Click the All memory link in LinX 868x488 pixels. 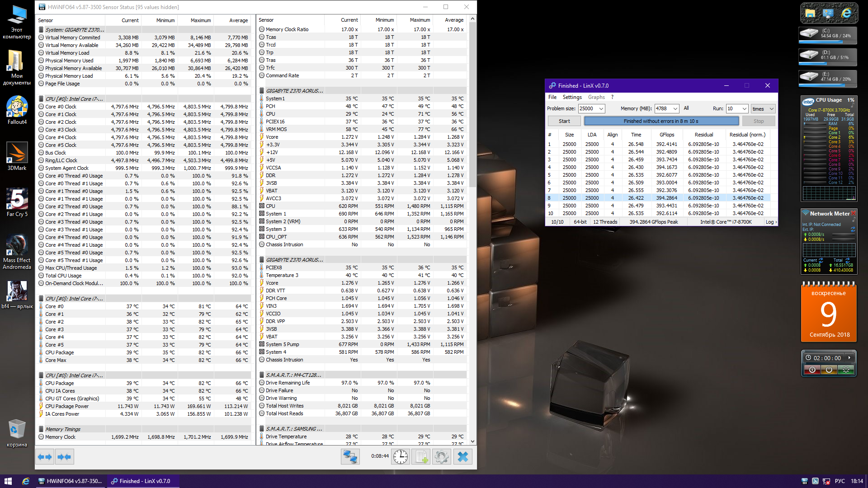click(686, 108)
